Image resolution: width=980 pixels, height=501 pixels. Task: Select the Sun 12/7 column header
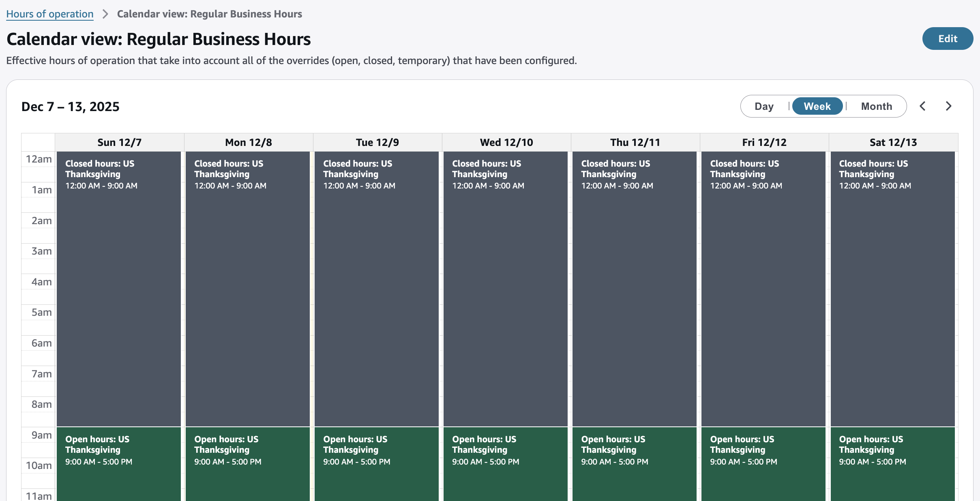click(x=119, y=142)
